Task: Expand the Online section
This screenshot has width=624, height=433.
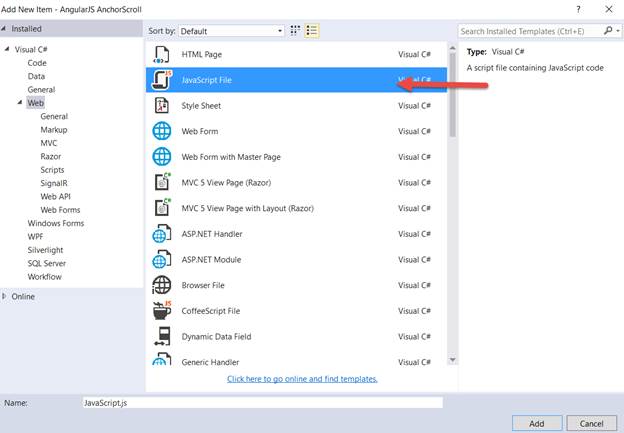Action: click(4, 296)
